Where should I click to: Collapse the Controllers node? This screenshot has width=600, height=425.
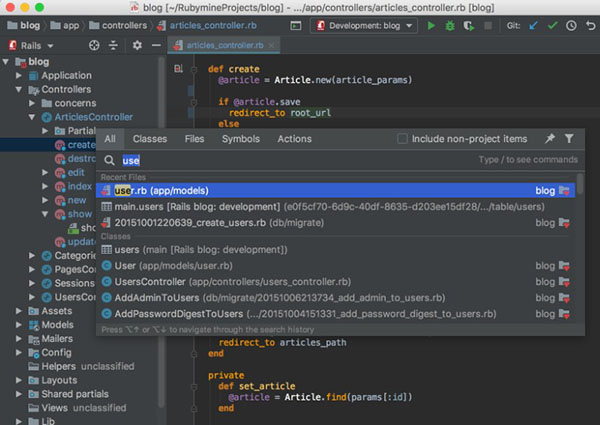click(x=19, y=89)
